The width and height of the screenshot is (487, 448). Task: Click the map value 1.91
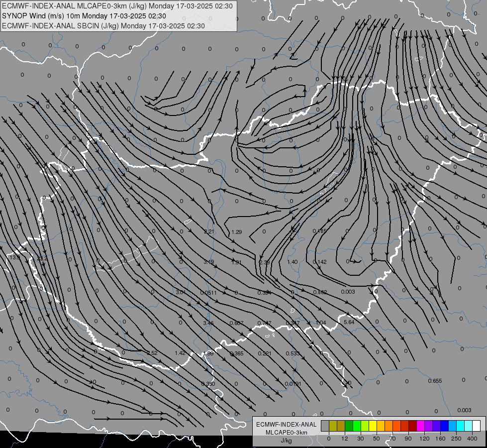tap(236, 262)
